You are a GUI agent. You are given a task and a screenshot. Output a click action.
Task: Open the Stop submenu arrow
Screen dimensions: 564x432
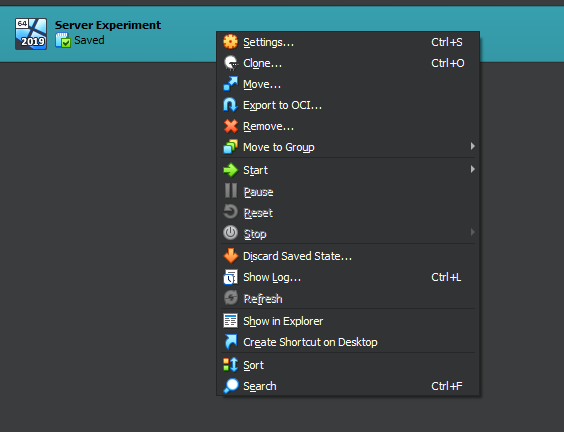473,232
